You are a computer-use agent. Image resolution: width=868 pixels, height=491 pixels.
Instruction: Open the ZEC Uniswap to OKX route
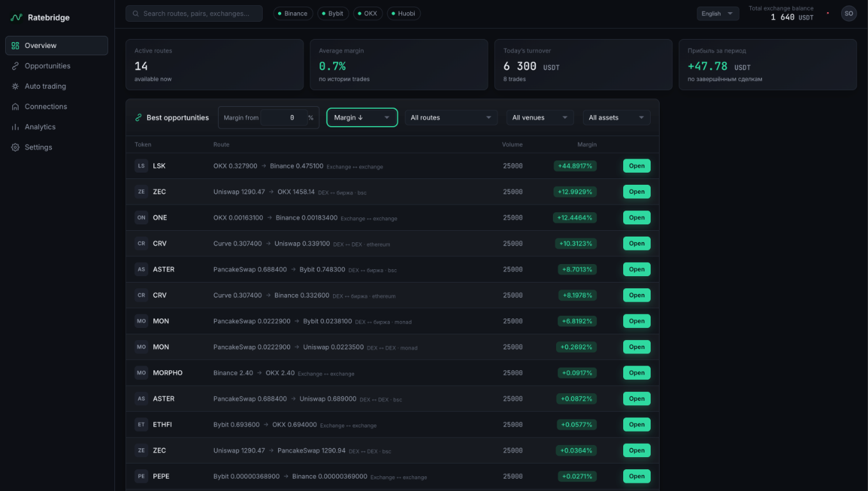(637, 192)
